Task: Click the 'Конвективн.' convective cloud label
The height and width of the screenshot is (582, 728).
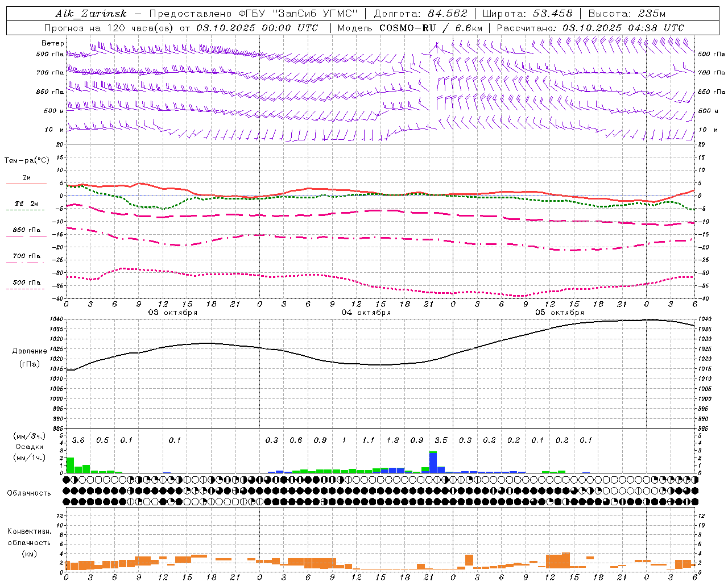Action: point(29,531)
